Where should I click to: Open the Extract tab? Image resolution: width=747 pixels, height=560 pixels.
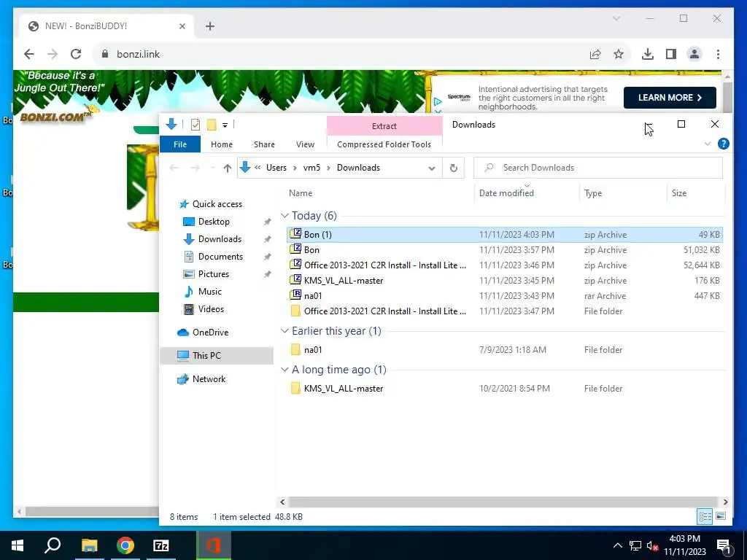coord(384,126)
